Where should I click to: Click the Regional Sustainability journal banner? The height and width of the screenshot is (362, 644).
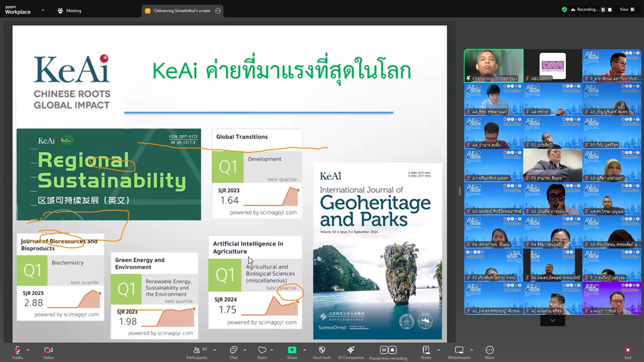point(109,174)
